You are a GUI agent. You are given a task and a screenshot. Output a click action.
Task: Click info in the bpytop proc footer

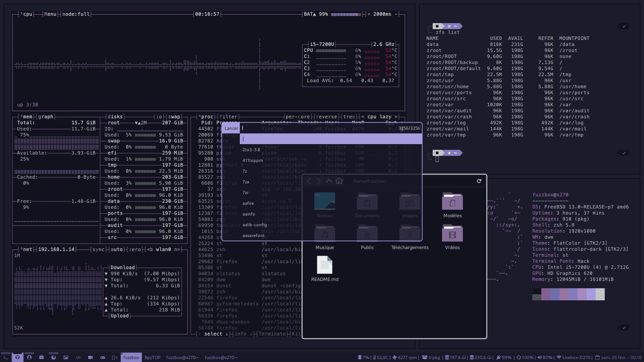coord(243,334)
